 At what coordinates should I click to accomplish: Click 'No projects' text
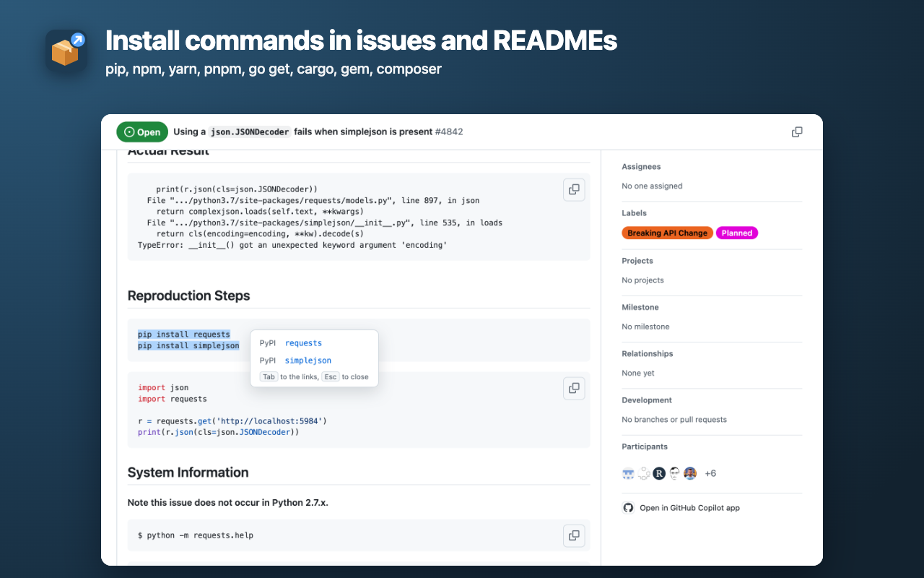click(643, 280)
